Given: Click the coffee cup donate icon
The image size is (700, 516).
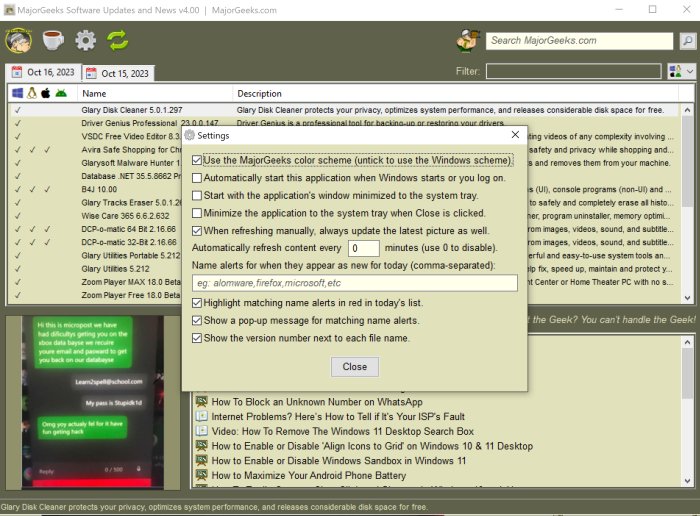Looking at the screenshot, I should (53, 40).
